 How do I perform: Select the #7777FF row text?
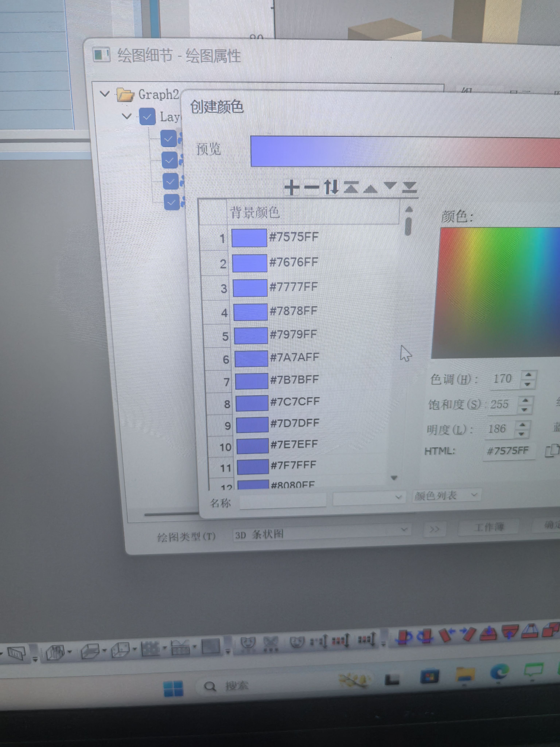coord(294,287)
